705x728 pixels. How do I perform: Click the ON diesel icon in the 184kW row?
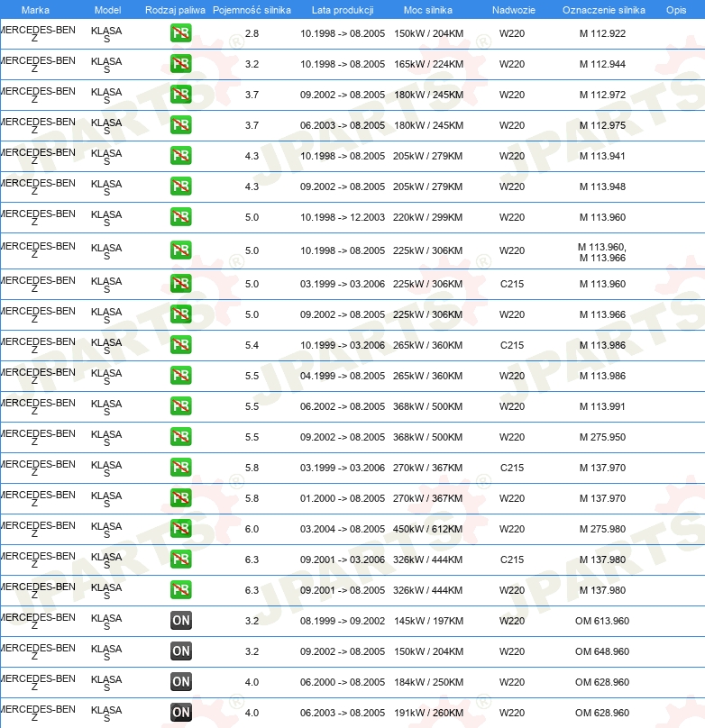(181, 682)
